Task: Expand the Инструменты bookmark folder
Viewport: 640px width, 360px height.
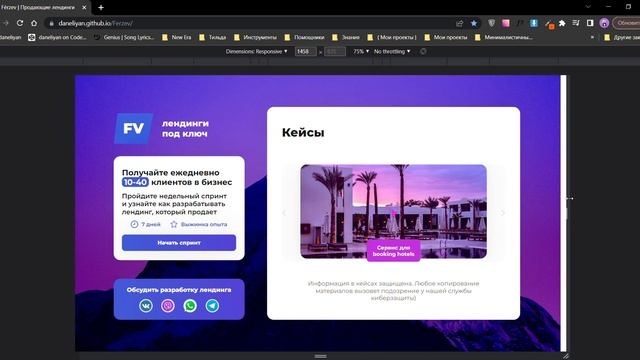Action: (255, 37)
